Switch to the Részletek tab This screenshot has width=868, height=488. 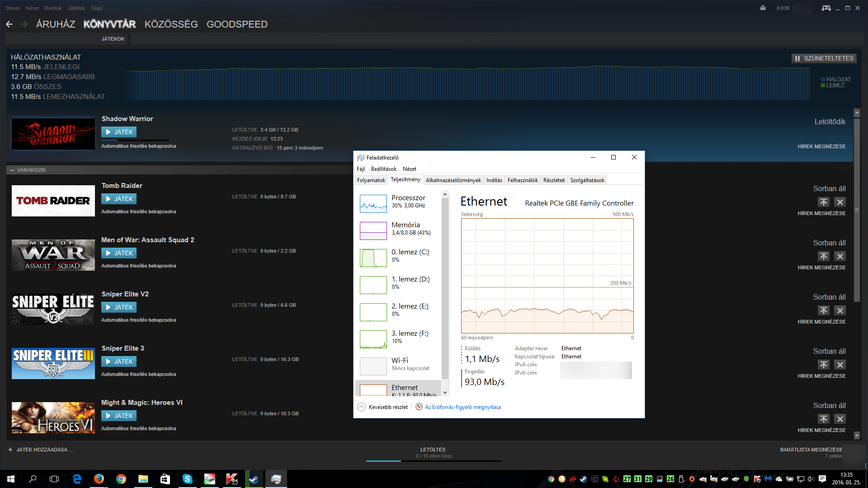click(x=554, y=180)
